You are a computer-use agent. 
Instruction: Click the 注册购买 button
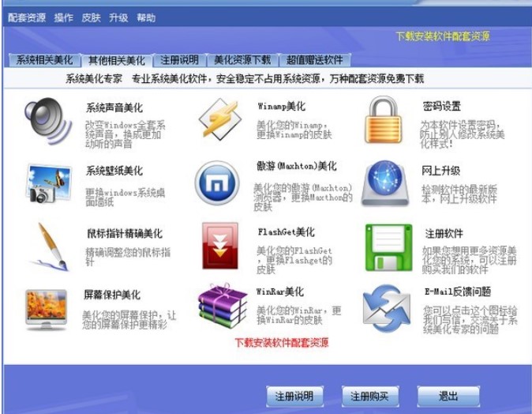369,396
